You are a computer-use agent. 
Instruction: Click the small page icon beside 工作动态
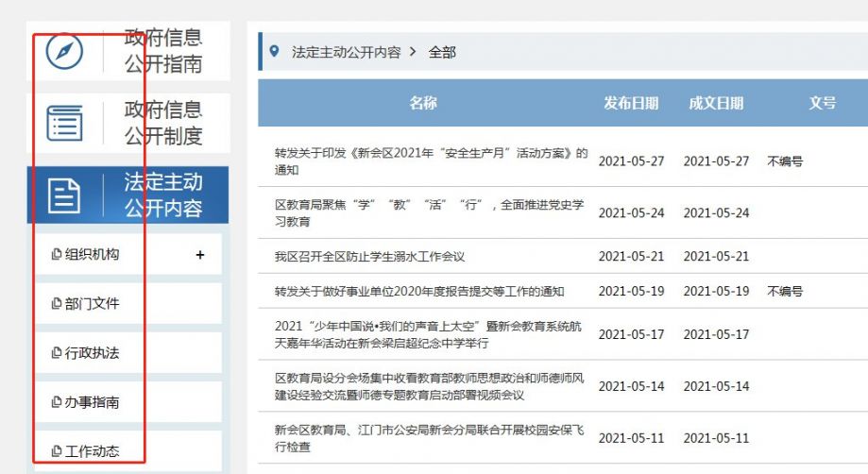click(57, 450)
